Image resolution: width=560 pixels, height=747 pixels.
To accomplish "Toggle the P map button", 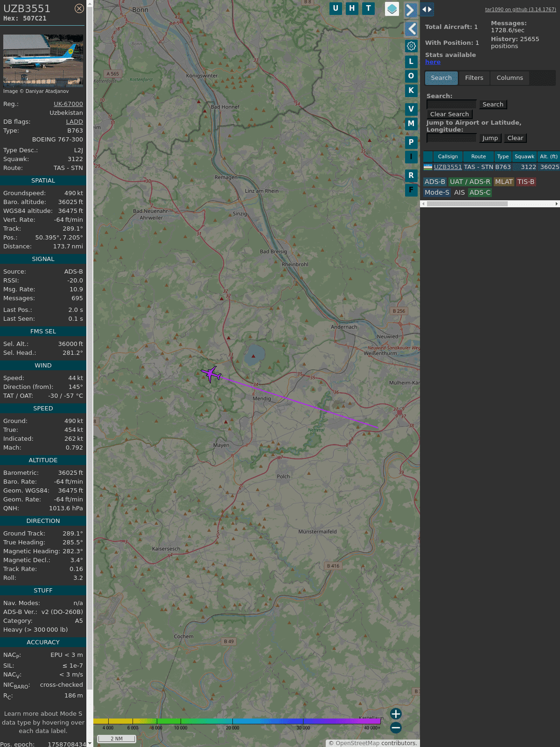I will click(411, 142).
